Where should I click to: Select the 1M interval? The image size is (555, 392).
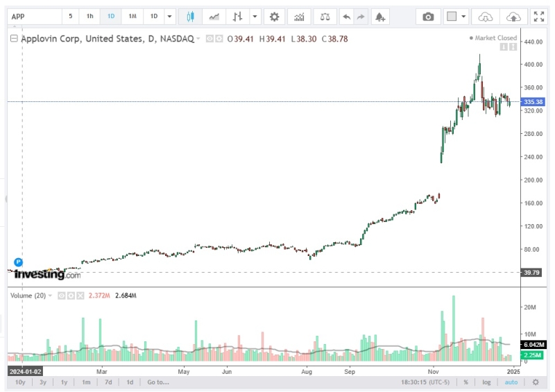pos(133,16)
